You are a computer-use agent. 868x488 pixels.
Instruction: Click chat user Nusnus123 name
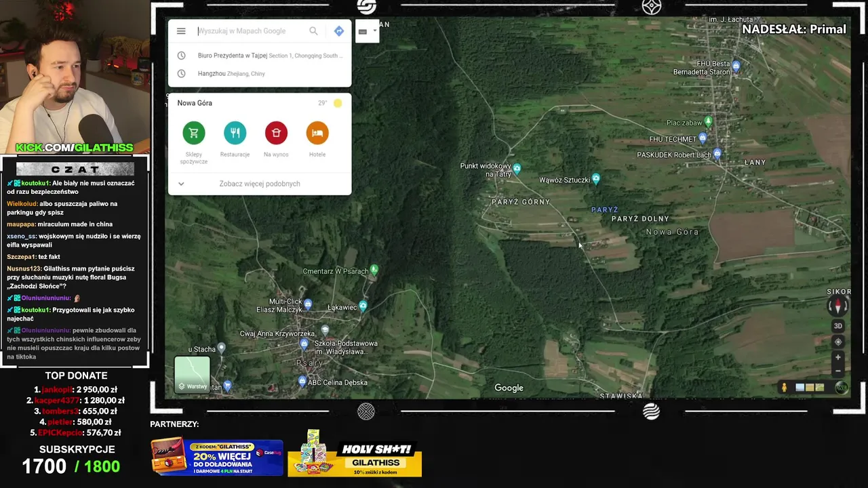tap(24, 269)
